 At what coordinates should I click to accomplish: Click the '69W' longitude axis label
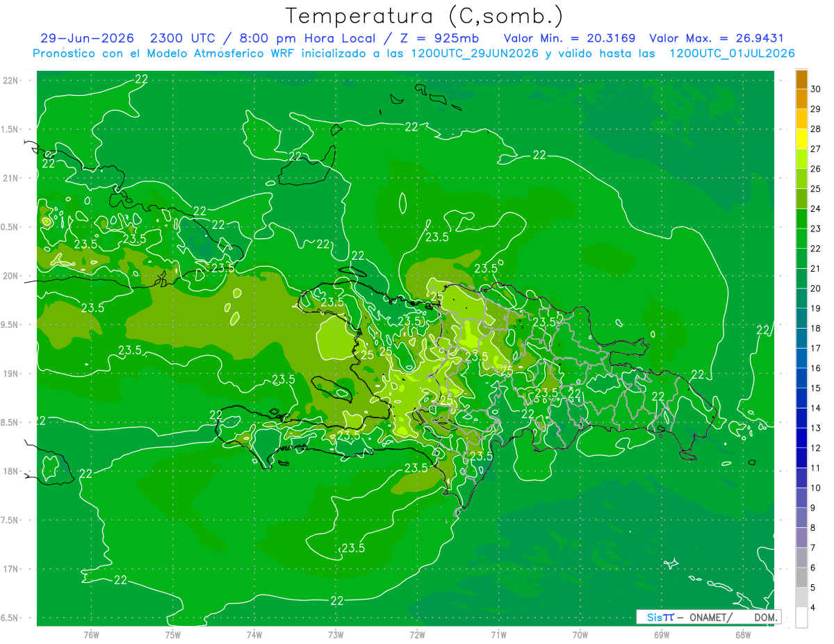click(x=662, y=634)
